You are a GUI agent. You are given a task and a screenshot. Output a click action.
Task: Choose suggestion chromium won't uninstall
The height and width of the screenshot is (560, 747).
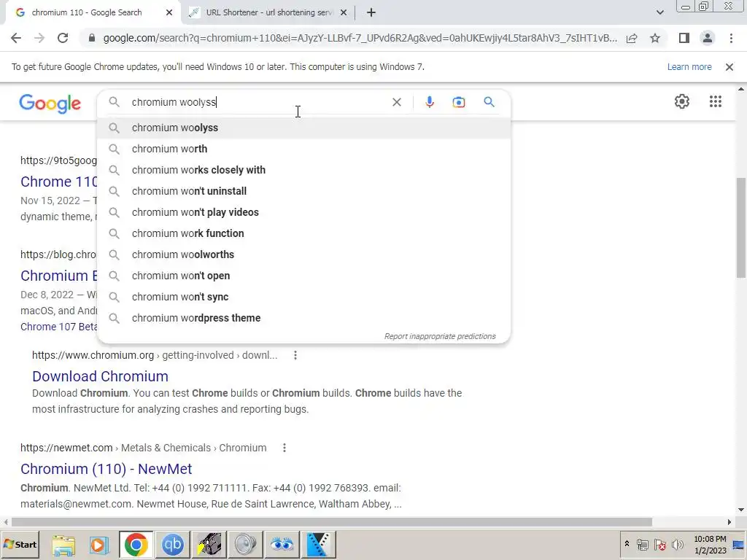click(303, 191)
